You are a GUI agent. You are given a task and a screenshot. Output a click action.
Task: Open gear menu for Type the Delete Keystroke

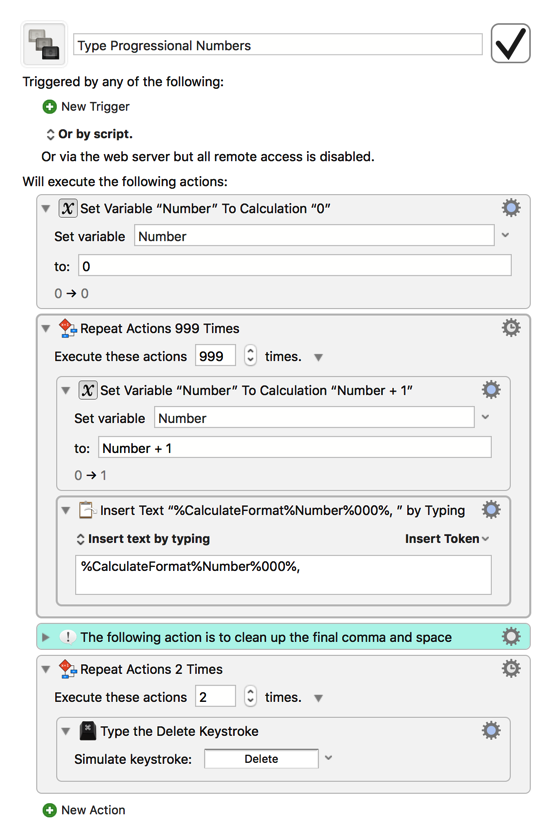[x=491, y=731]
